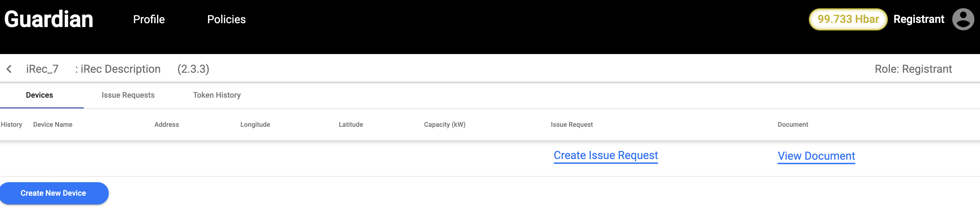Image resolution: width=980 pixels, height=212 pixels.
Task: Click the Device Name column header
Action: click(53, 124)
